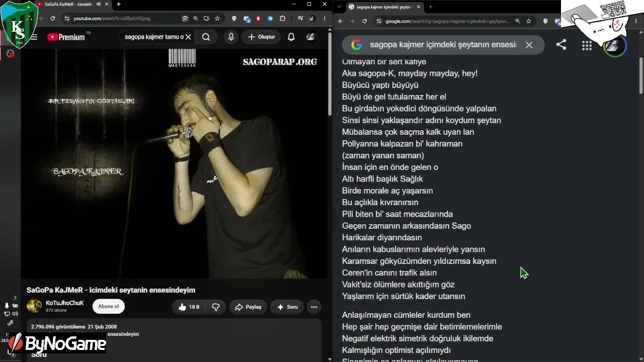Close the SaGoPa KaJMeR YouTube tab
644x362 pixels.
[107, 4]
